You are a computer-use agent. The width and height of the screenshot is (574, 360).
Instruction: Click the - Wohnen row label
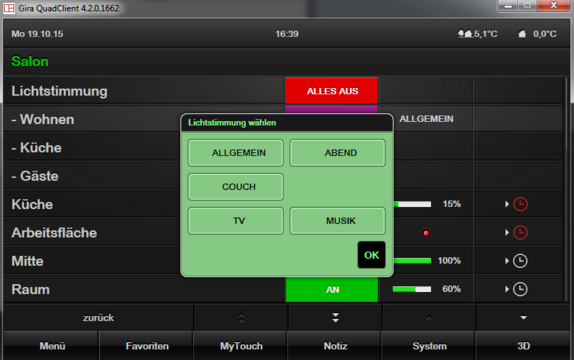[43, 119]
